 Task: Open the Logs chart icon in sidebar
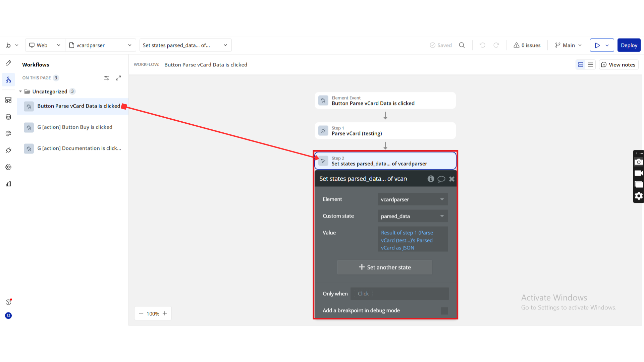click(x=8, y=184)
